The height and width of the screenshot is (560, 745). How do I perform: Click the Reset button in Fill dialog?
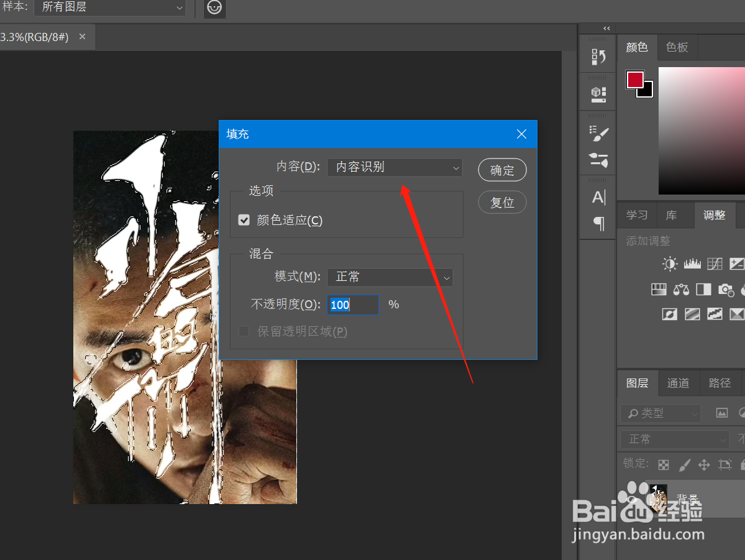point(502,203)
